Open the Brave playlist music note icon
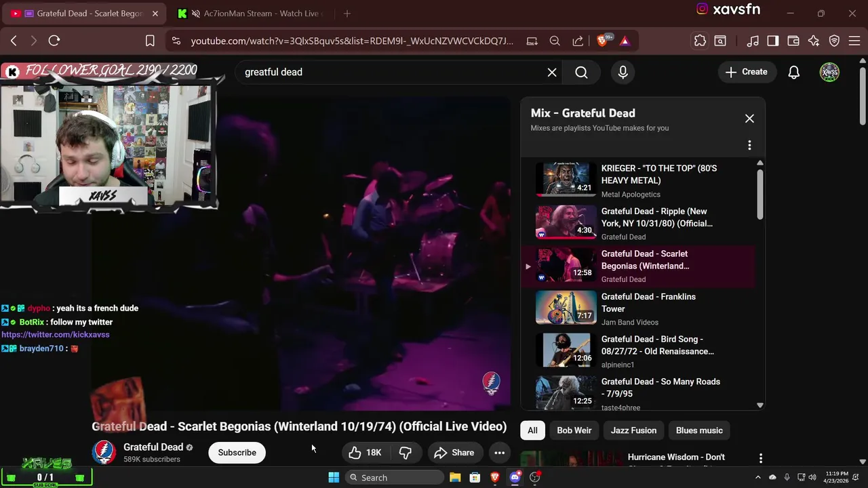 [753, 41]
